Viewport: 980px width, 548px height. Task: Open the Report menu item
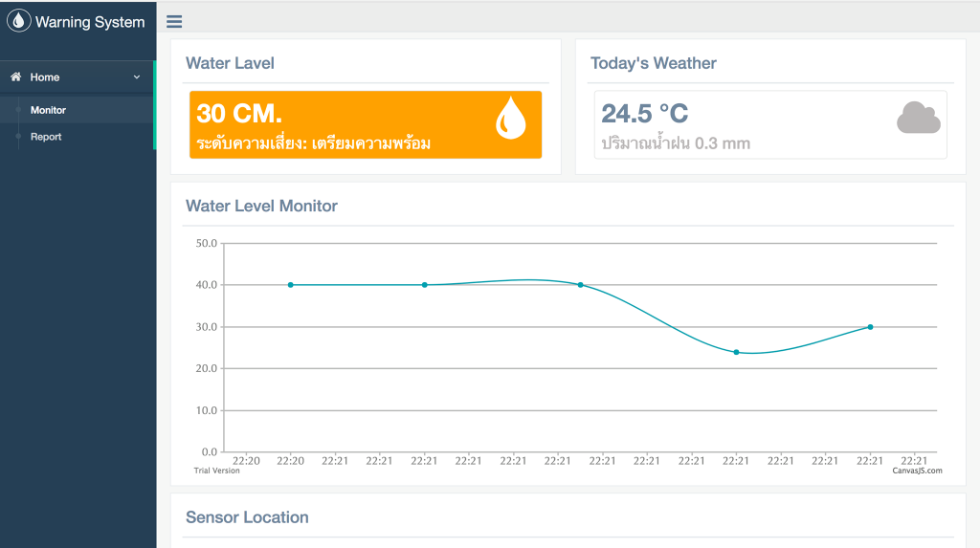click(46, 137)
